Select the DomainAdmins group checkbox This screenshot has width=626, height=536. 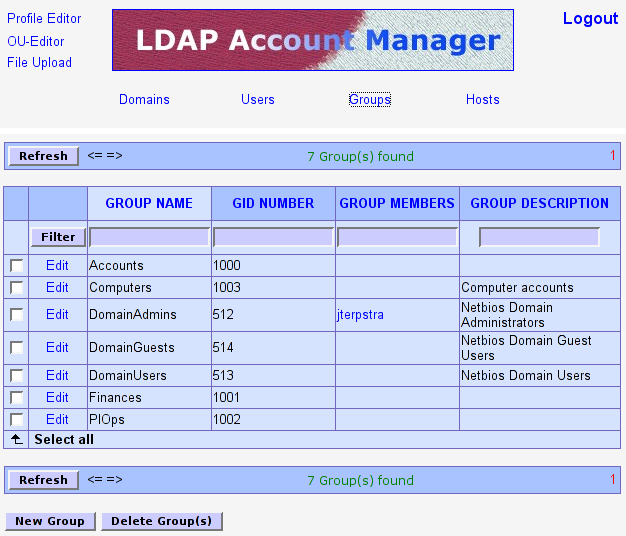click(16, 315)
